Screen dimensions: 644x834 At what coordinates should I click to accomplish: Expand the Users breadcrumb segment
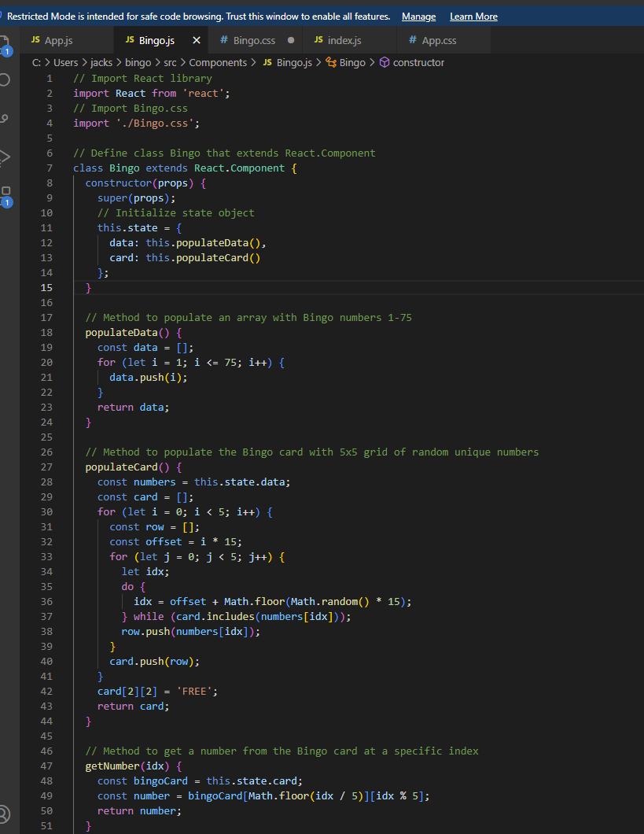click(66, 62)
